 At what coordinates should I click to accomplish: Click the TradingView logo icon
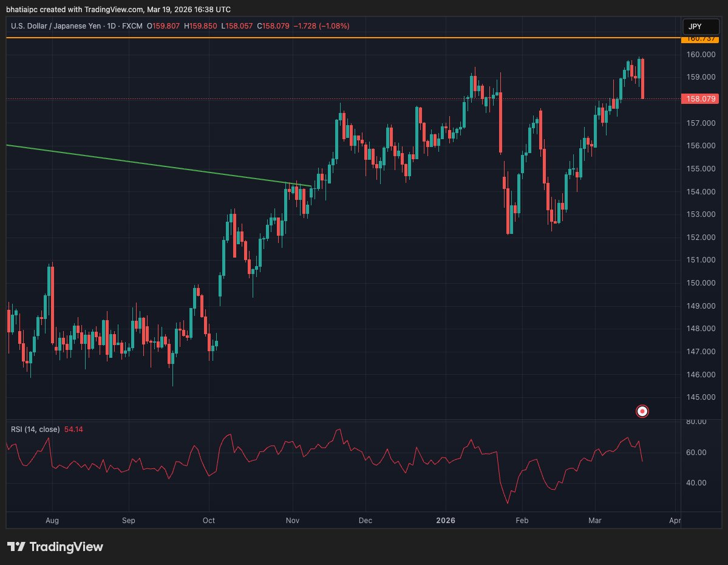click(16, 546)
